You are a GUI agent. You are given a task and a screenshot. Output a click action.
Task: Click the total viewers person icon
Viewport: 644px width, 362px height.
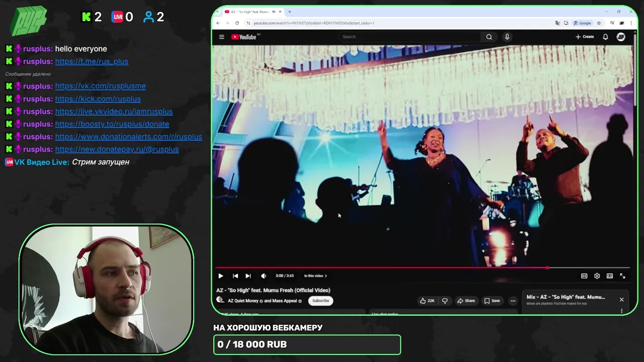click(x=148, y=17)
